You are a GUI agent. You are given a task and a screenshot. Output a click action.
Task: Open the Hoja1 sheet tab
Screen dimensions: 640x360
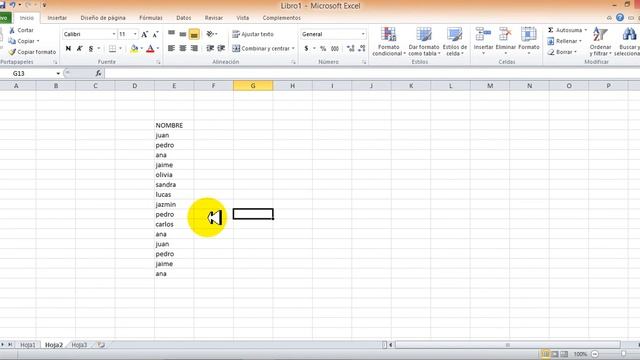coord(28,345)
